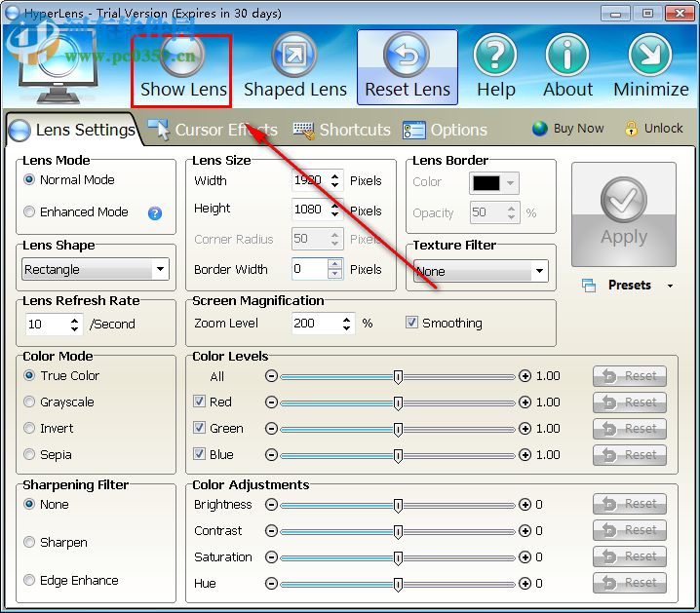The height and width of the screenshot is (613, 700).
Task: Click the Saturation slider thumb
Action: (398, 558)
